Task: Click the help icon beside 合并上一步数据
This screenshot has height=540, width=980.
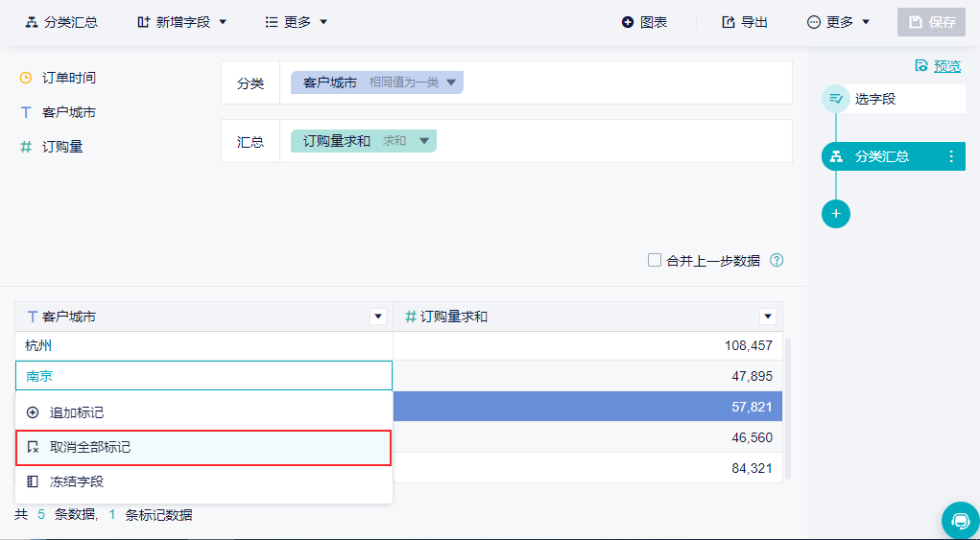Action: [777, 260]
